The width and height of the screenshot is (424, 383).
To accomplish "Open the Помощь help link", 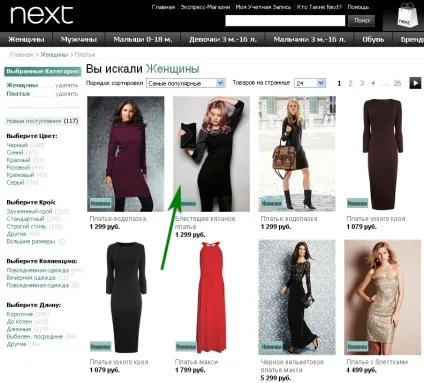I will pos(358,7).
